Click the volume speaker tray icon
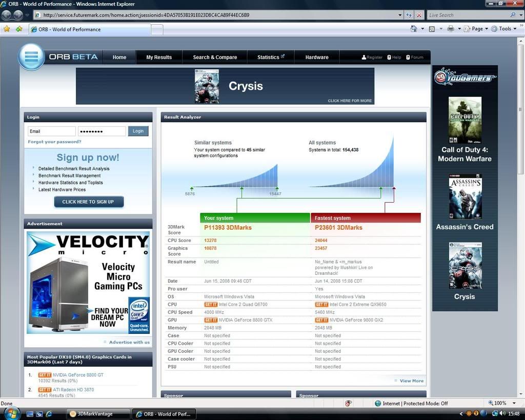Screen dimensions: 525x420 [502, 414]
